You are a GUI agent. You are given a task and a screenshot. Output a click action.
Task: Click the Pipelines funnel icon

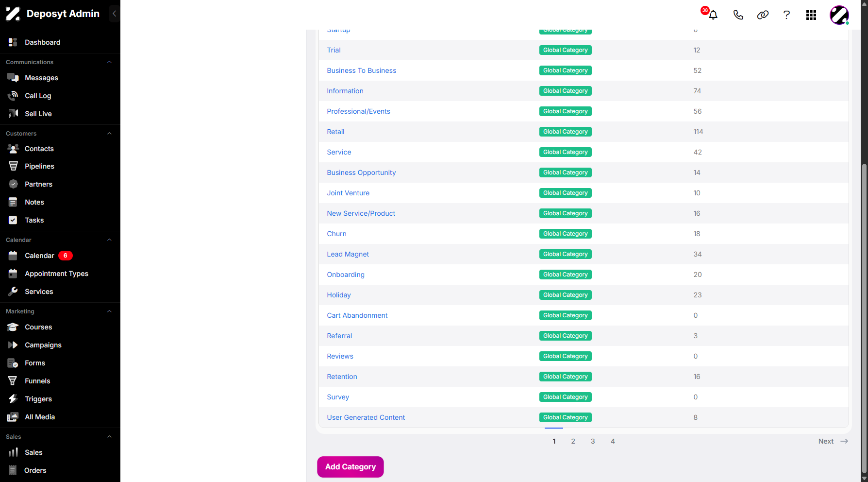coord(13,166)
